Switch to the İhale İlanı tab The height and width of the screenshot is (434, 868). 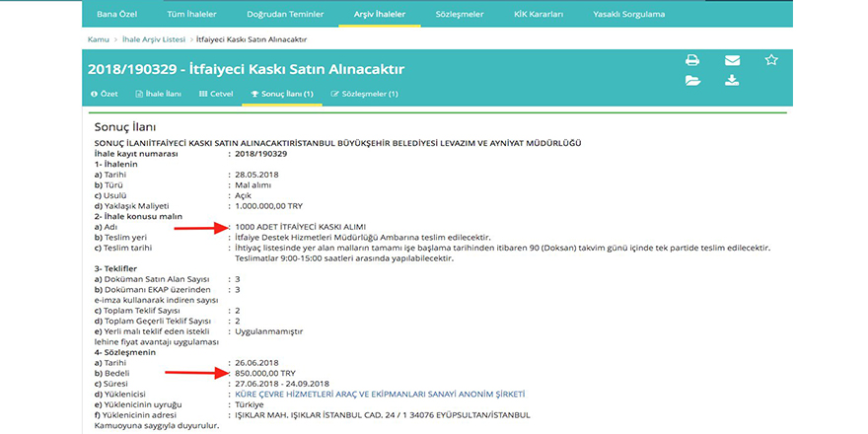pyautogui.click(x=158, y=94)
